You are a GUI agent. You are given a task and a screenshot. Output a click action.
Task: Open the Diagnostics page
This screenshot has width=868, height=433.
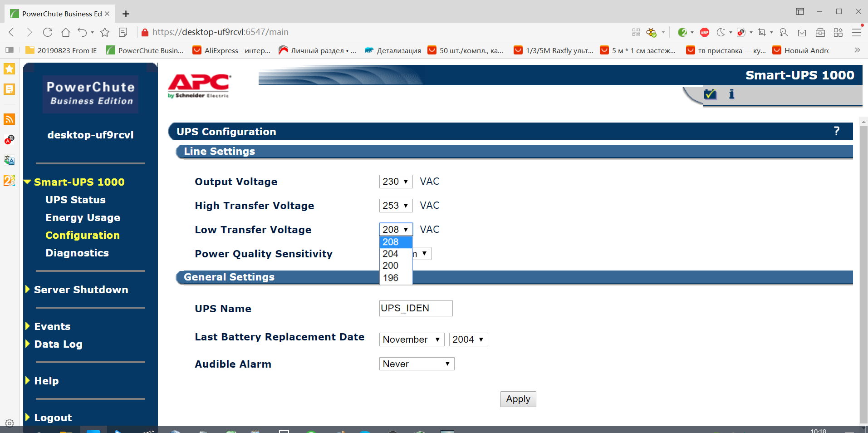77,253
